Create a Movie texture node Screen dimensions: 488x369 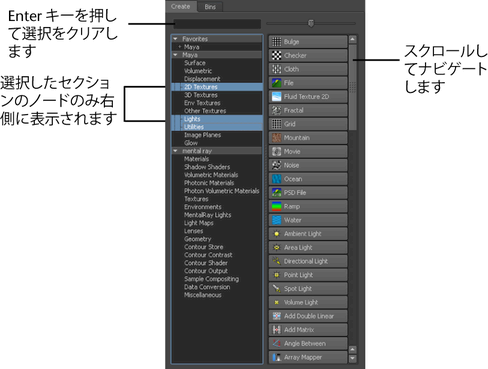point(308,151)
